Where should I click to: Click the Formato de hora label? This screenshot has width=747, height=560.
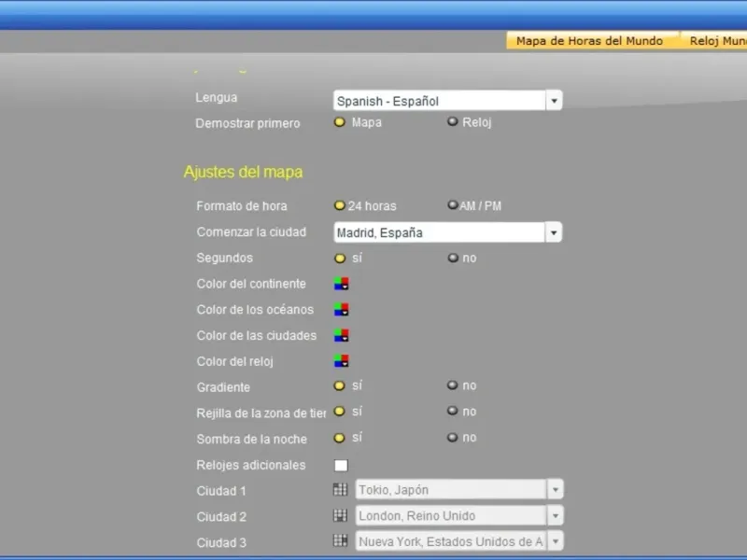[242, 206]
